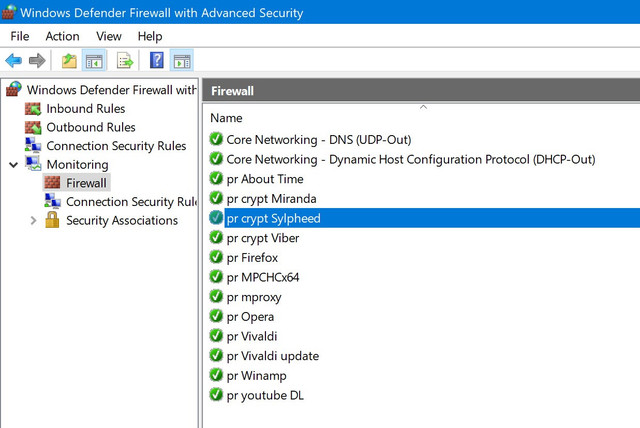Click the Monitoring node icon

(33, 164)
